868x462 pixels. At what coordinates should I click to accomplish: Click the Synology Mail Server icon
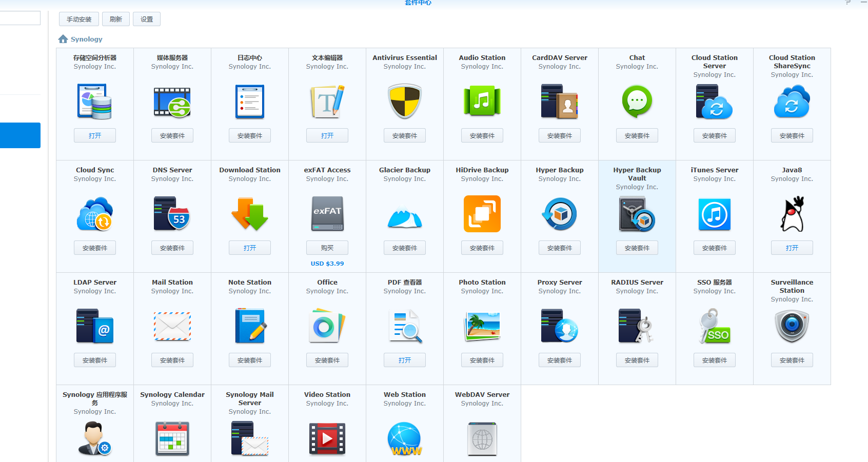click(x=250, y=439)
